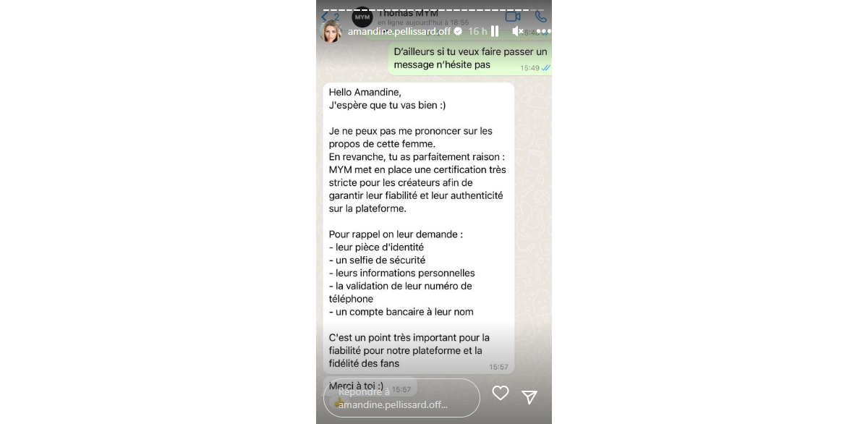This screenshot has height=424, width=868.
Task: Like the story with heart icon
Action: pyautogui.click(x=501, y=394)
